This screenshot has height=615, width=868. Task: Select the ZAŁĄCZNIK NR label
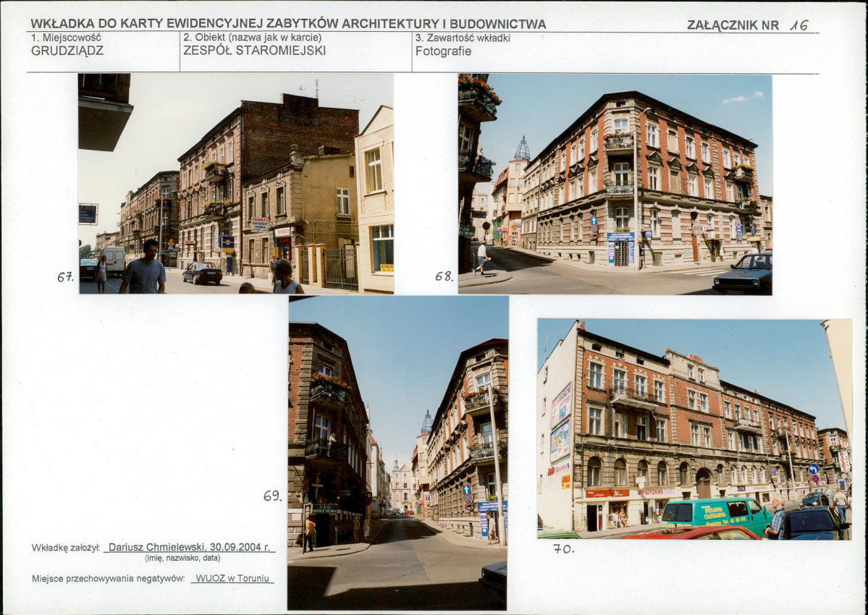coord(733,25)
